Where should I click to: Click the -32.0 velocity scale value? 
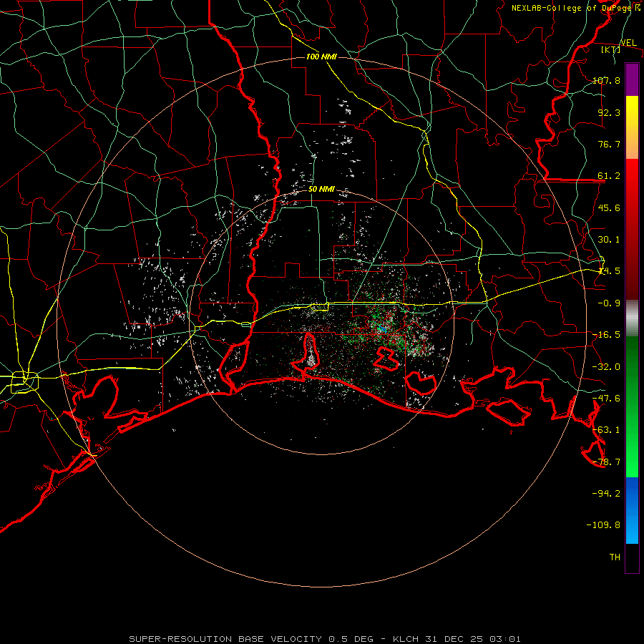[606, 367]
